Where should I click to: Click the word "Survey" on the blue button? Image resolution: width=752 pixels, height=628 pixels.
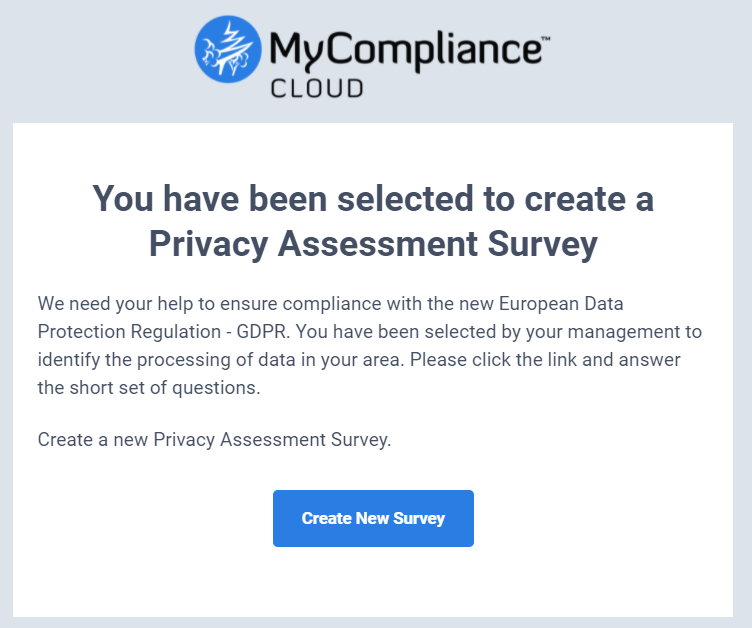(419, 519)
